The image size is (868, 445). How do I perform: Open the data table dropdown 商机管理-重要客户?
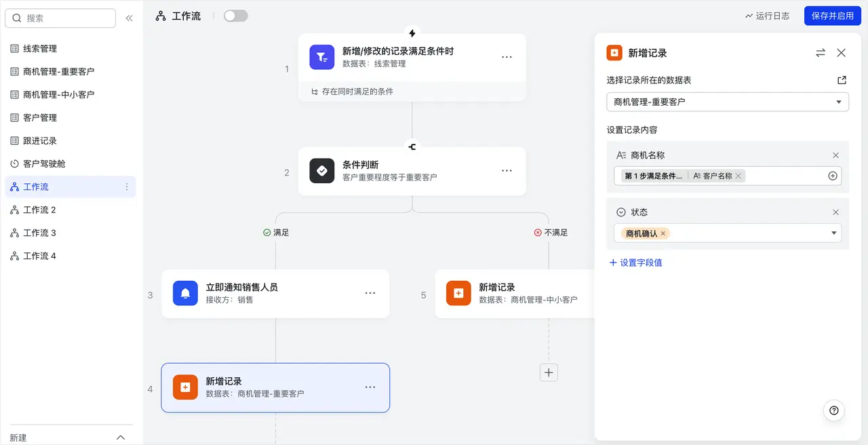(727, 102)
